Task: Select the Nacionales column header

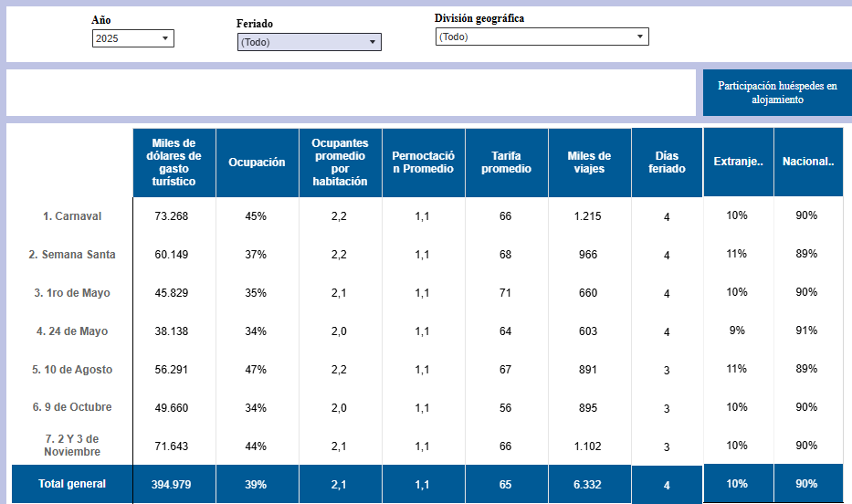Action: click(807, 163)
